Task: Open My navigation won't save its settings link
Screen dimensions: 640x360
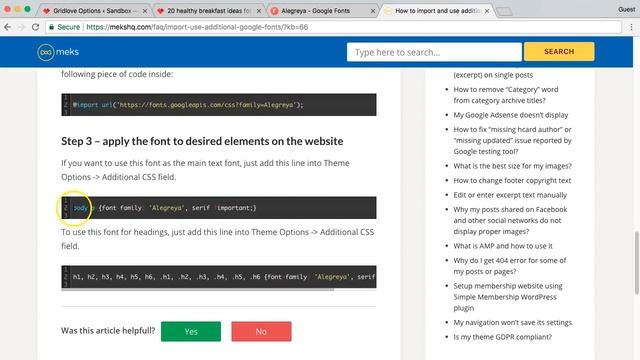Action: click(512, 322)
